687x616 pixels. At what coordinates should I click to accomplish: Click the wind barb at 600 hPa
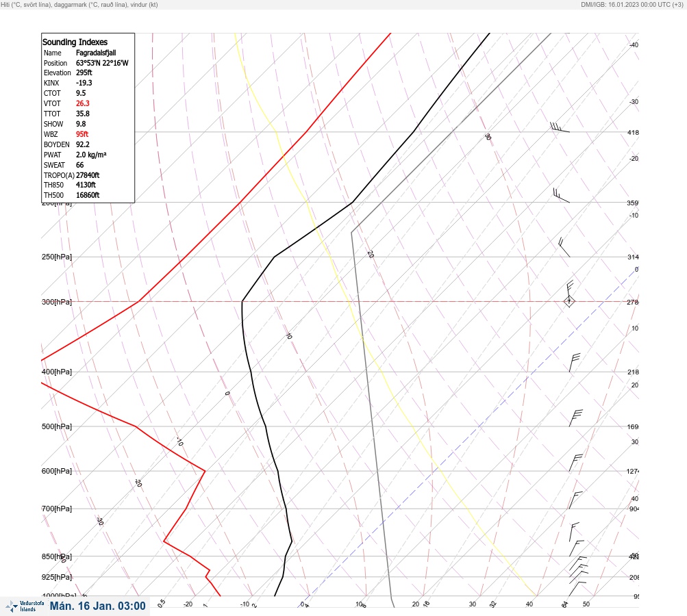(x=576, y=463)
